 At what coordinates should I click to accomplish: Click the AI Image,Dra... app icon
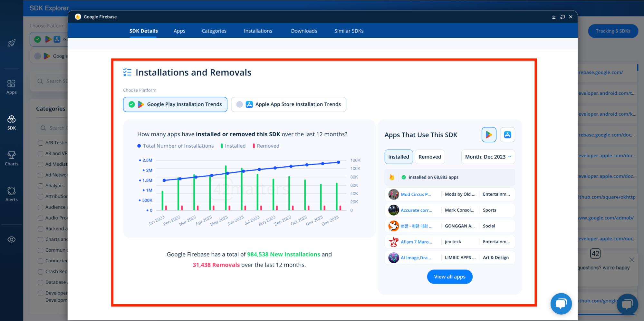point(393,258)
